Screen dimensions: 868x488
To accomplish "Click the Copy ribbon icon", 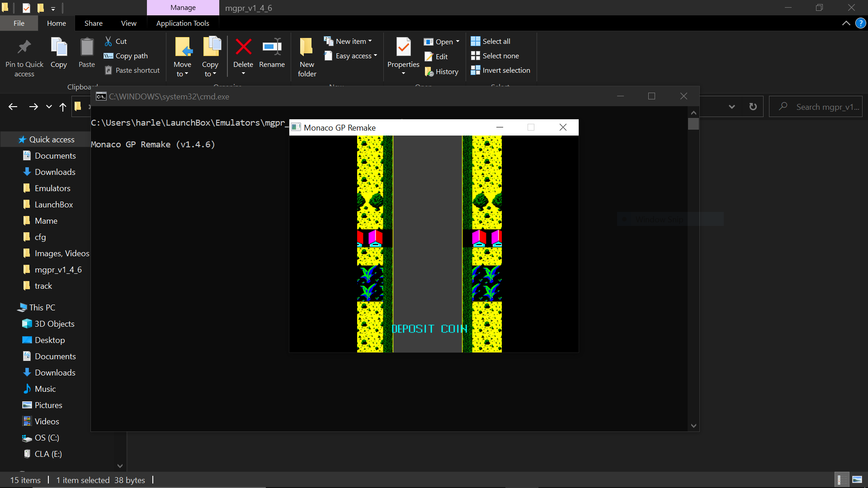I will pos(59,47).
